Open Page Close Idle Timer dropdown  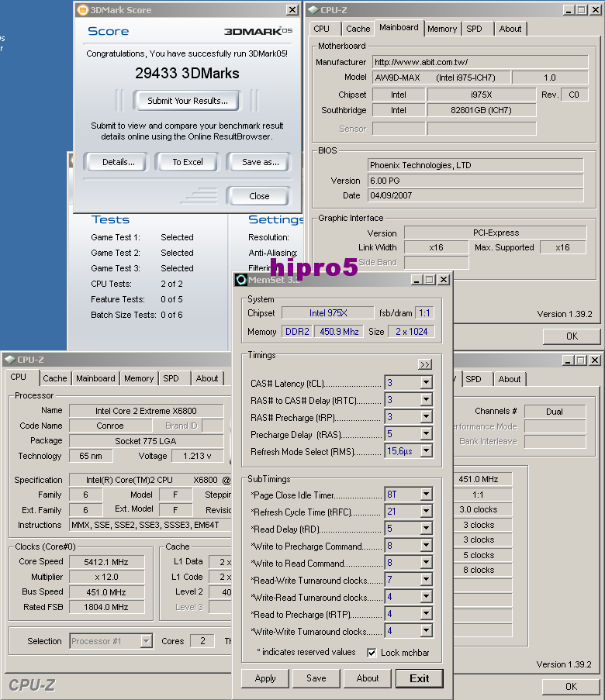click(x=427, y=495)
